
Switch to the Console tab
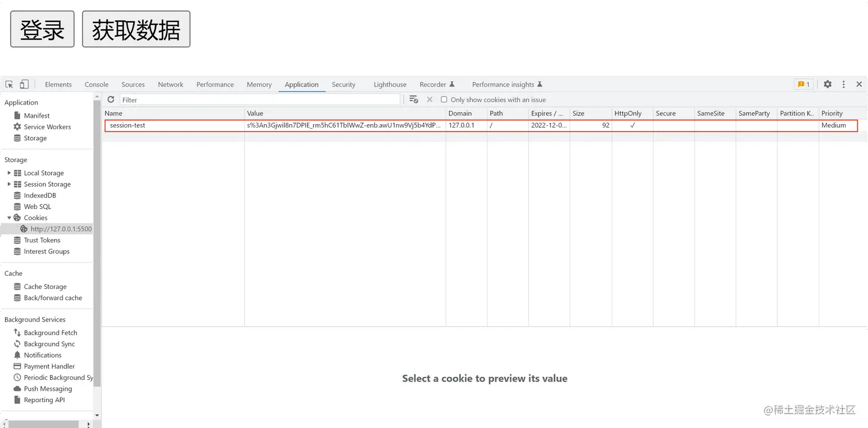pos(96,84)
